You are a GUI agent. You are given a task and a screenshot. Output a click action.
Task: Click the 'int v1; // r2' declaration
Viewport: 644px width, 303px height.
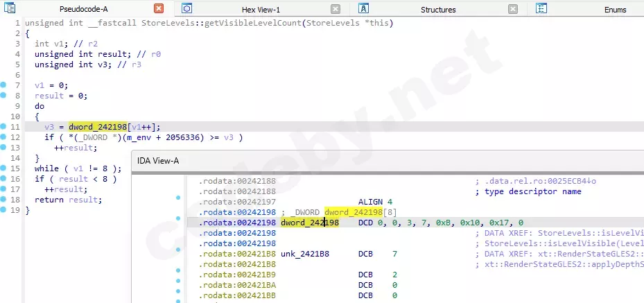tap(66, 44)
